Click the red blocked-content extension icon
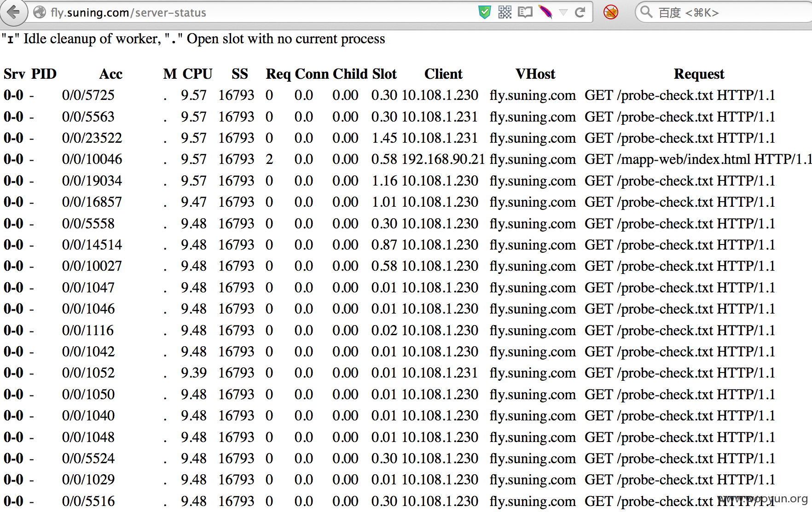This screenshot has height=512, width=812. click(x=611, y=12)
